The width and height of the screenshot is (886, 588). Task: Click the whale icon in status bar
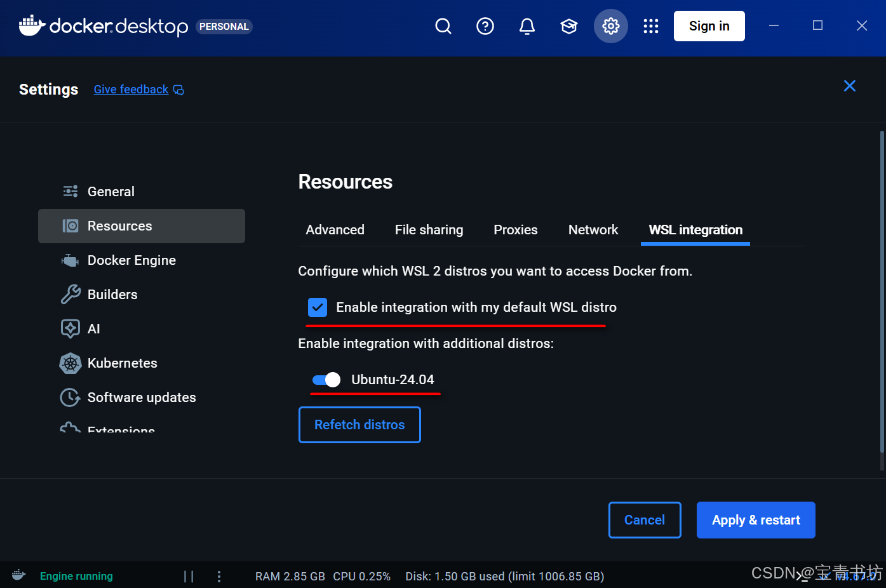(19, 575)
